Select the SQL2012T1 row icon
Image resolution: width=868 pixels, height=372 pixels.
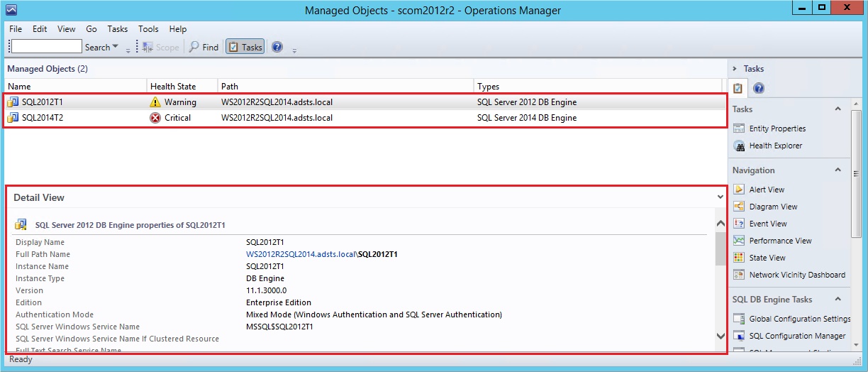click(x=13, y=102)
